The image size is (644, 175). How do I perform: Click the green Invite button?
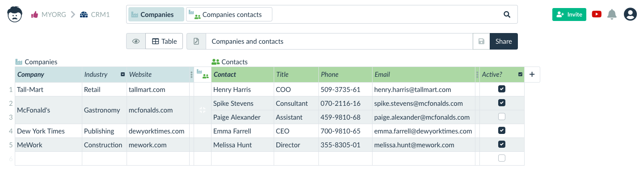tap(569, 14)
